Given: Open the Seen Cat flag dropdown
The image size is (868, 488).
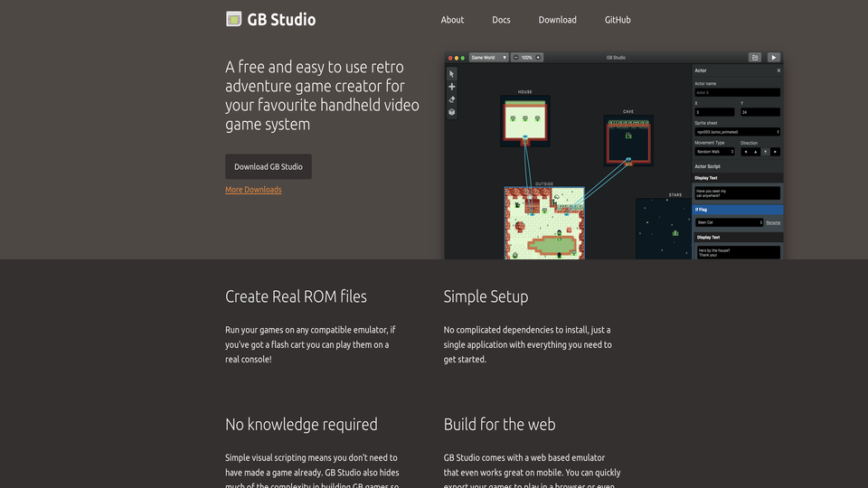Looking at the screenshot, I should (729, 222).
